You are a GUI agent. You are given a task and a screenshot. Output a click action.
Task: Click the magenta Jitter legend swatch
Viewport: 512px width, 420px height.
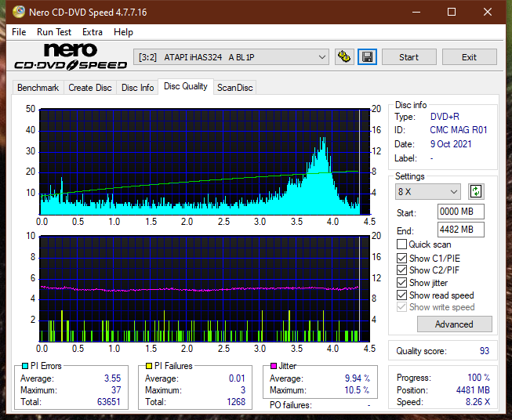tap(274, 366)
